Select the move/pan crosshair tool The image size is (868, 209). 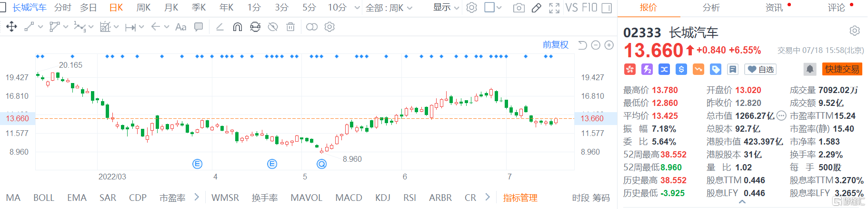(11, 27)
